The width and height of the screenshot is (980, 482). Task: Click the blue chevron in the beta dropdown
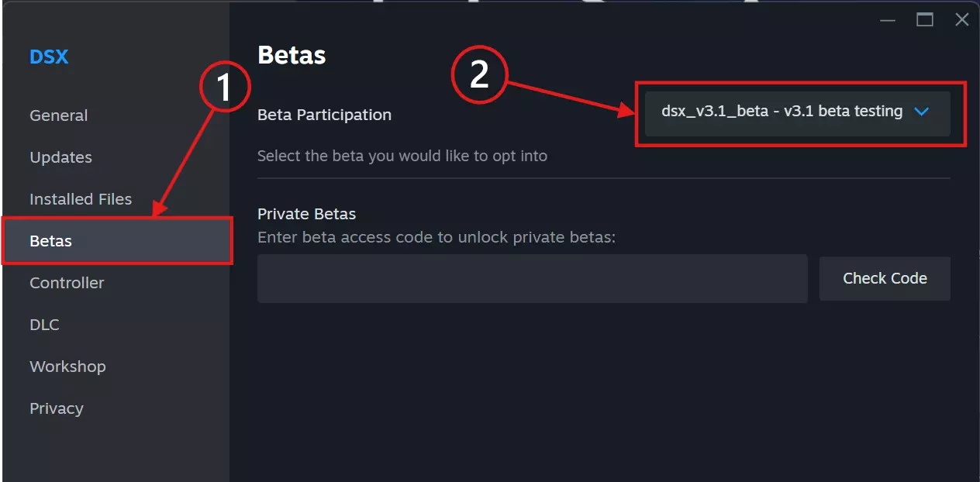coord(921,112)
